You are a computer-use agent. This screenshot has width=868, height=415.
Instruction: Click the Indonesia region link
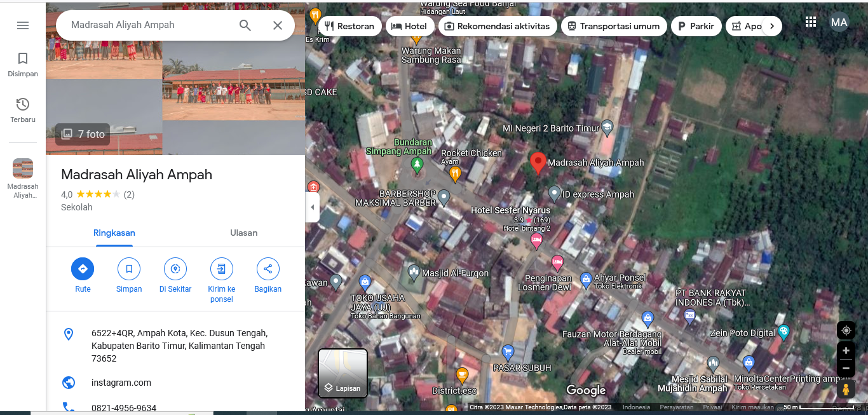(x=636, y=407)
